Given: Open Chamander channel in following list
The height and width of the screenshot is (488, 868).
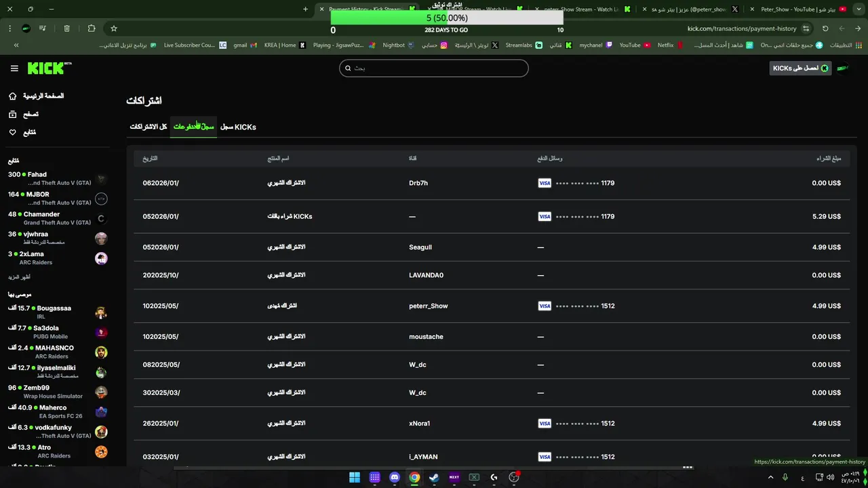Looking at the screenshot, I should (x=57, y=218).
